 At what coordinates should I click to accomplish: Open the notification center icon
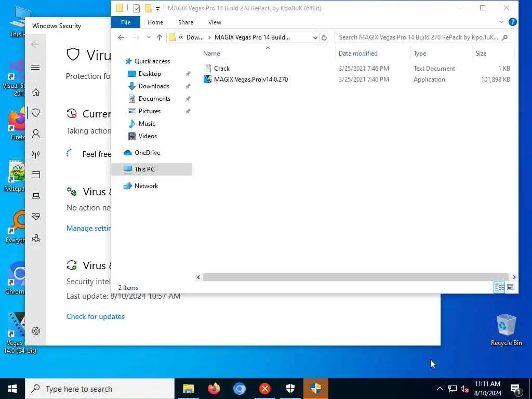click(x=515, y=389)
